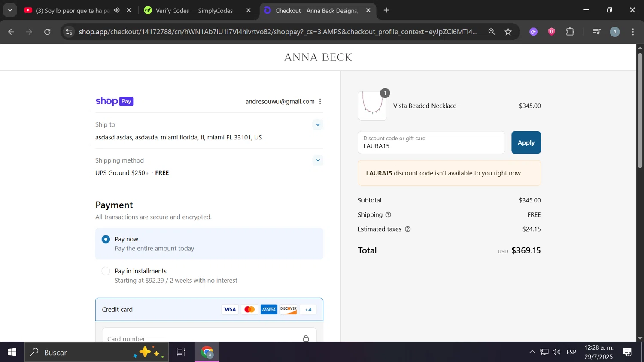Show the +4 additional card types
Viewport: 644px width, 362px height.
(x=308, y=310)
